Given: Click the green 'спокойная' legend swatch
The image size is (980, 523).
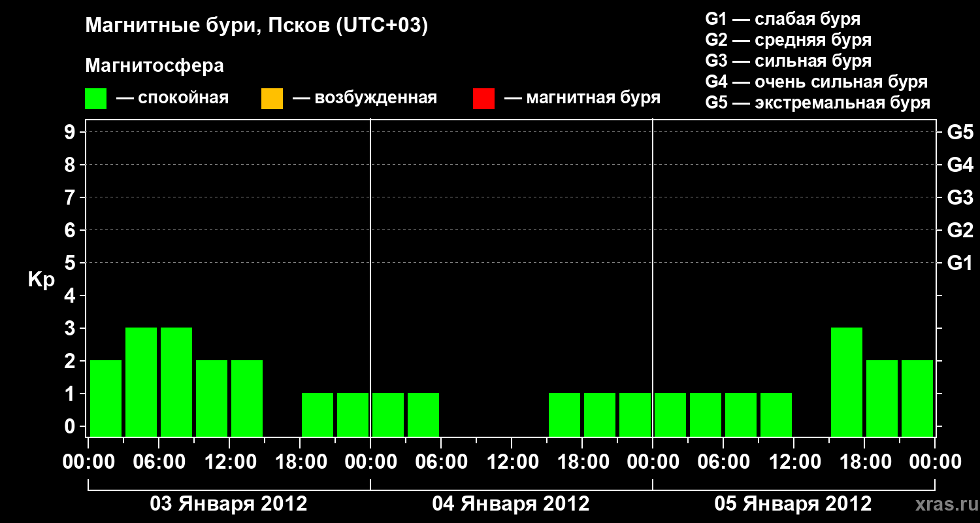Looking at the screenshot, I should click(x=96, y=99).
